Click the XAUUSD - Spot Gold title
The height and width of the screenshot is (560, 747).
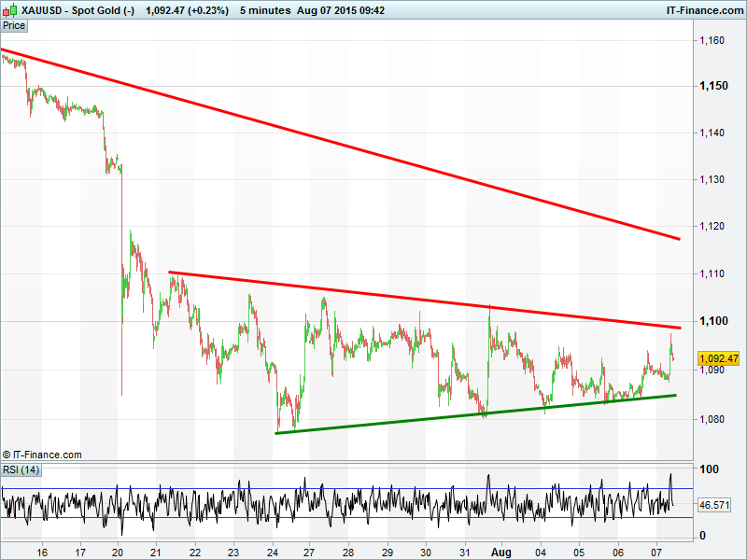tap(79, 11)
